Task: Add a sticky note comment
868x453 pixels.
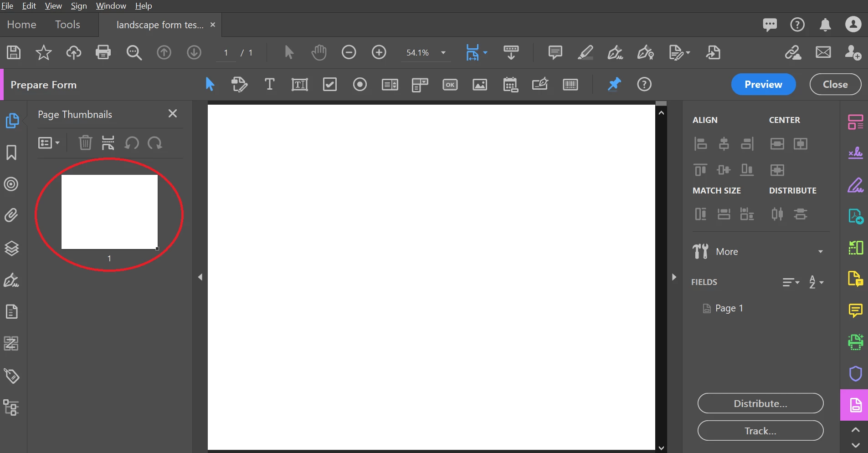Action: point(555,52)
